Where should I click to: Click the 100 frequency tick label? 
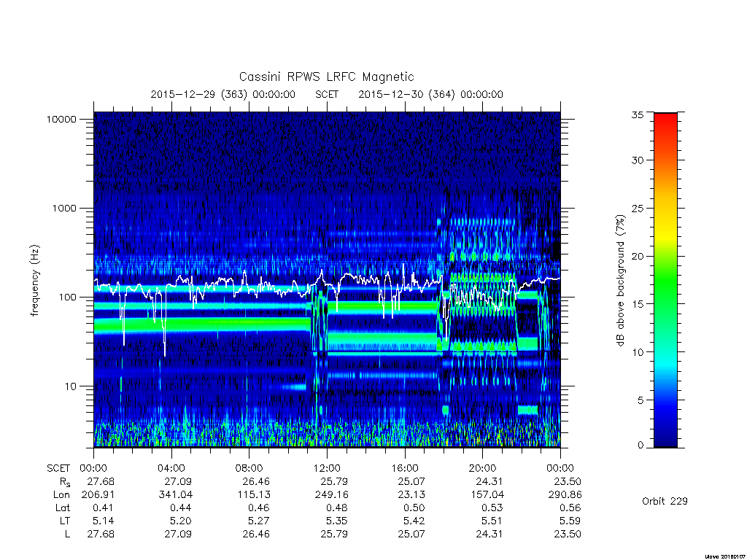pos(67,297)
